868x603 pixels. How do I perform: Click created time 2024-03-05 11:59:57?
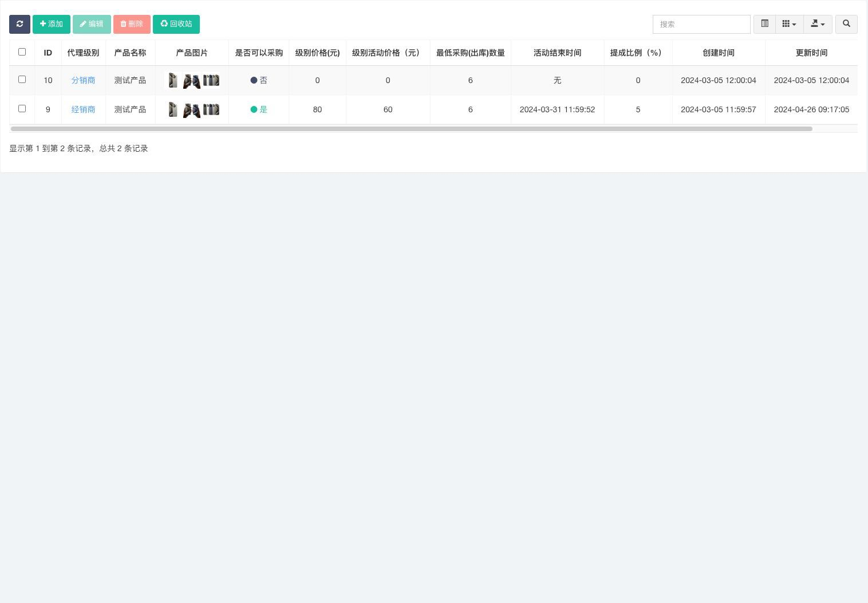coord(719,109)
